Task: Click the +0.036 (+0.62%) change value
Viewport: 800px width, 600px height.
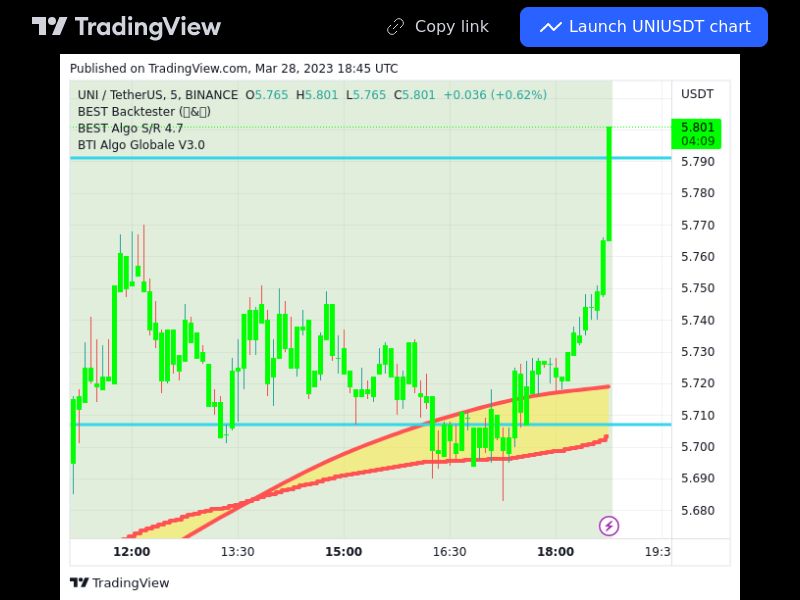Action: pyautogui.click(x=495, y=95)
